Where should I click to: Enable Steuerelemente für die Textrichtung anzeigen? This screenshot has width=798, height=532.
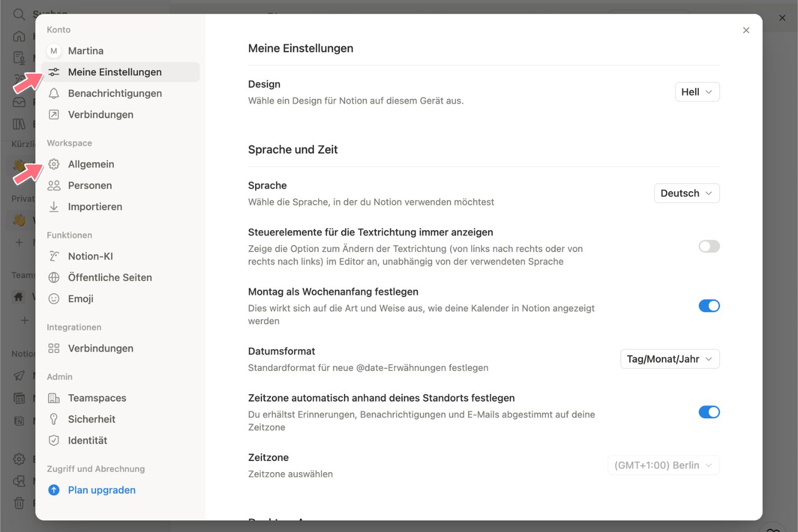click(x=709, y=246)
